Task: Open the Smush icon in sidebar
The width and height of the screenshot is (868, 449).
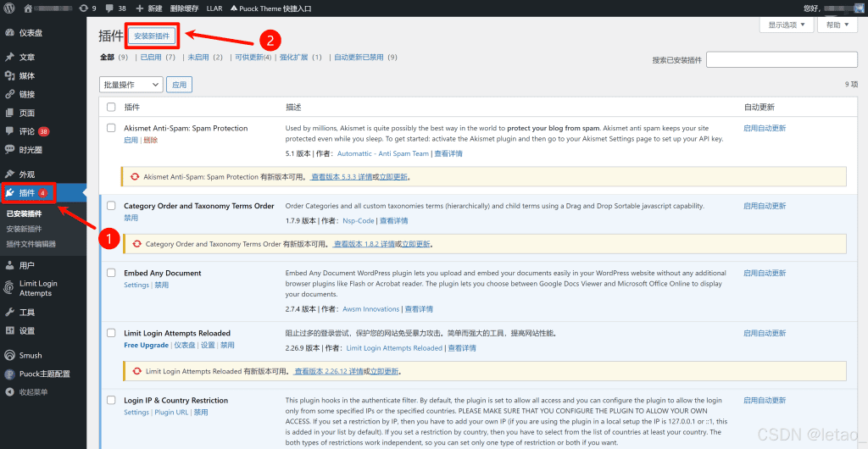Action: click(x=9, y=356)
